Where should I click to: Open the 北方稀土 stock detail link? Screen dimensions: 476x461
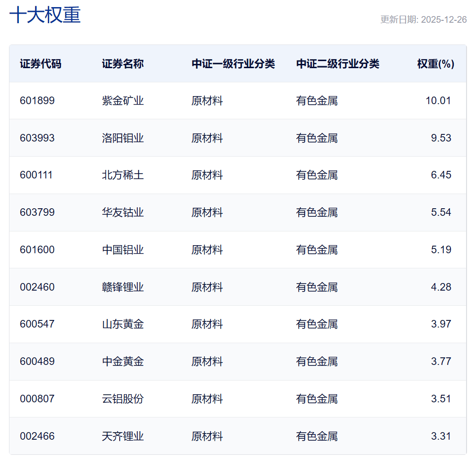click(122, 175)
